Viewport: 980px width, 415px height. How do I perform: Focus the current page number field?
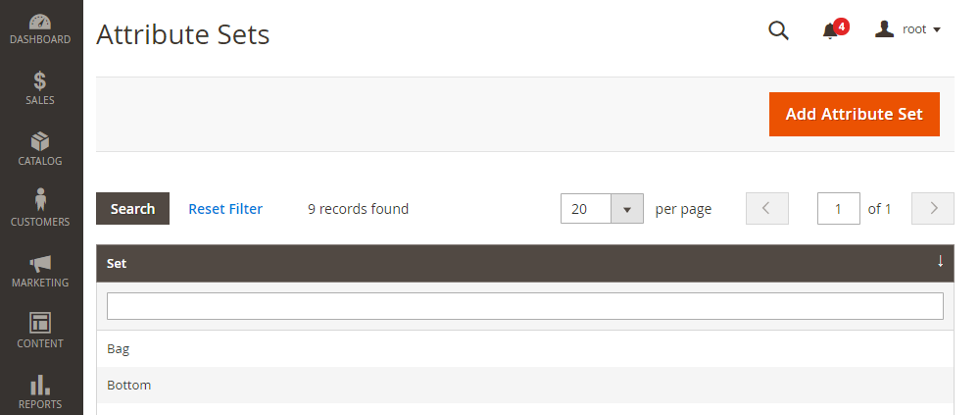[839, 208]
